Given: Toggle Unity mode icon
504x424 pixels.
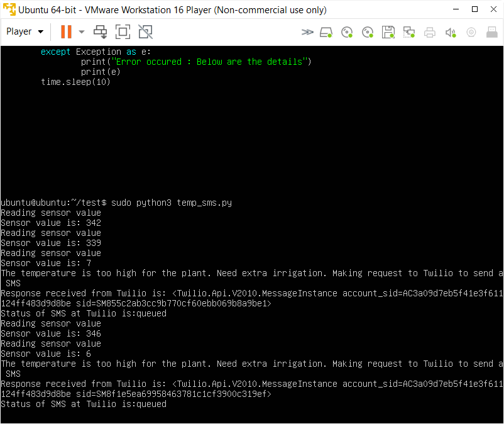Looking at the screenshot, I should coord(145,32).
